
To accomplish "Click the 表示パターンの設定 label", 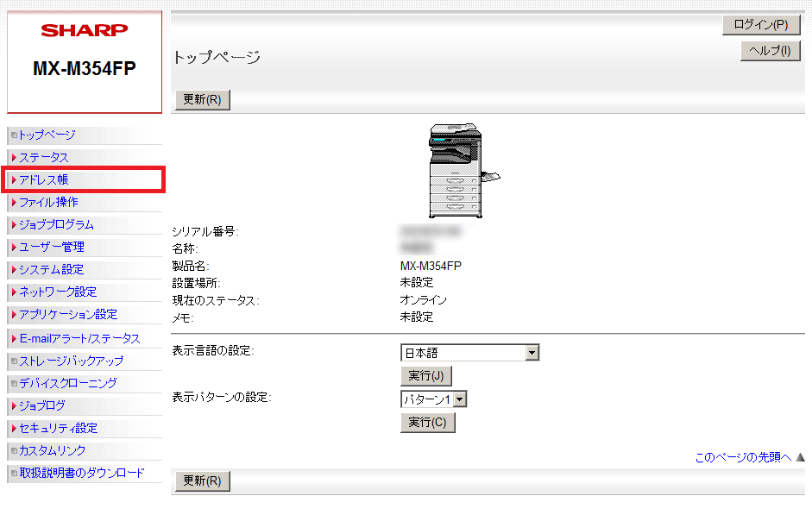I will [x=222, y=397].
